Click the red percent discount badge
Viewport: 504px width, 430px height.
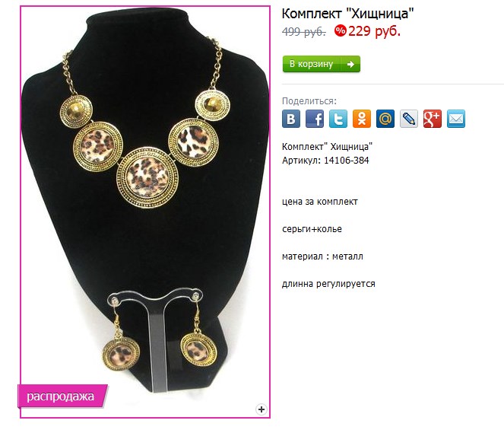pyautogui.click(x=340, y=31)
